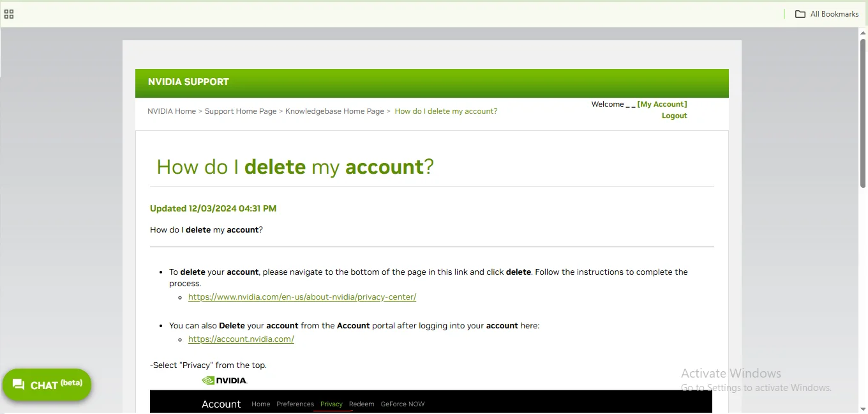
Task: Click the 'Updated 12/03/2024 04:31 PM' text
Action: pos(213,208)
